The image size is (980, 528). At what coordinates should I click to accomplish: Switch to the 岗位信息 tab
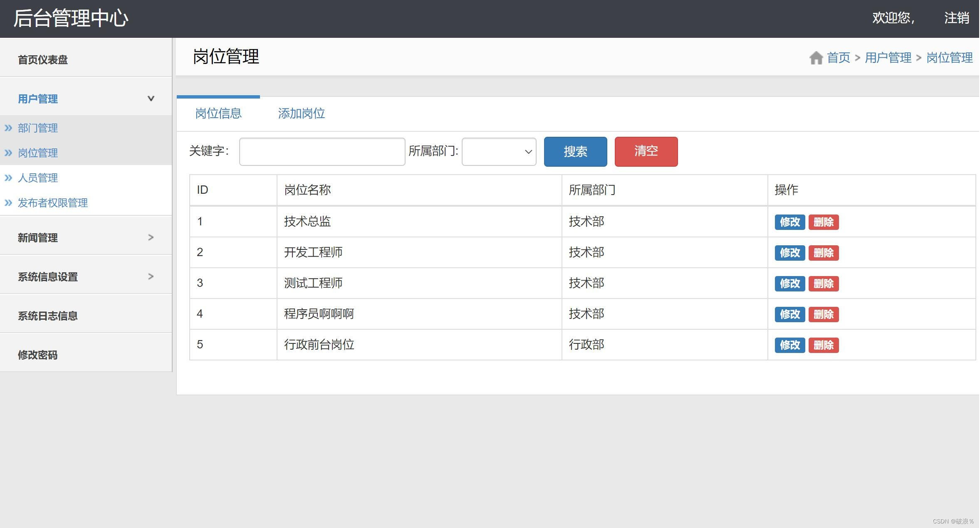pyautogui.click(x=218, y=113)
